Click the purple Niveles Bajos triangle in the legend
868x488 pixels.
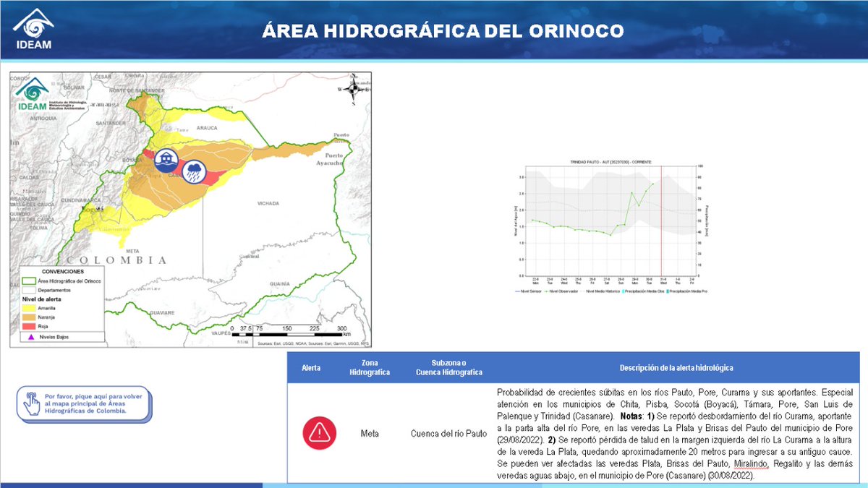(31, 337)
